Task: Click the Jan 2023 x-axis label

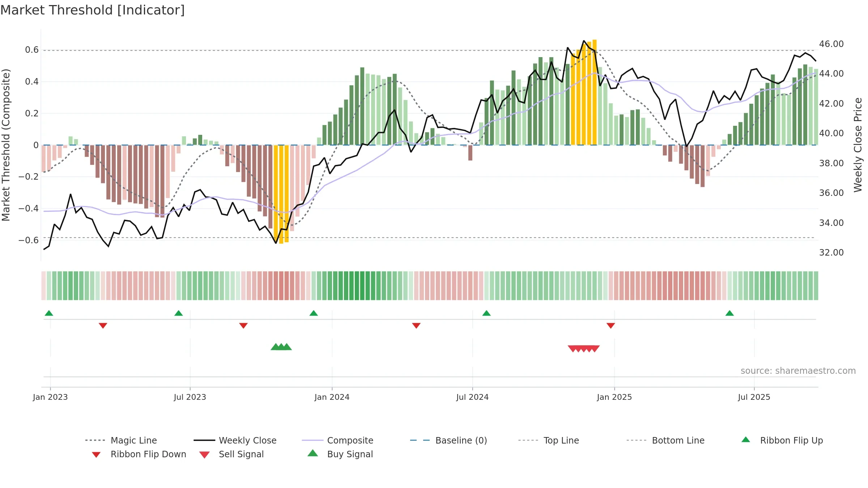Action: [50, 397]
